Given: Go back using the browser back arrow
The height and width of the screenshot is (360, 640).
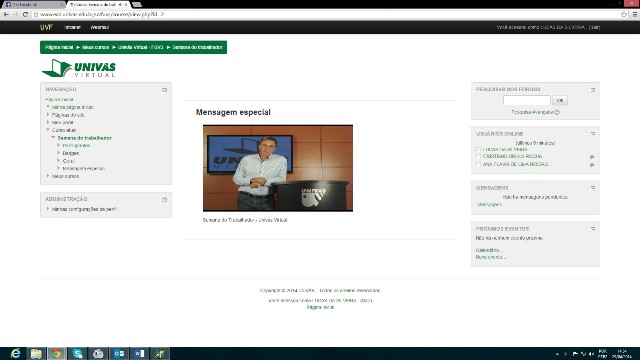Looking at the screenshot, I should click(x=6, y=14).
